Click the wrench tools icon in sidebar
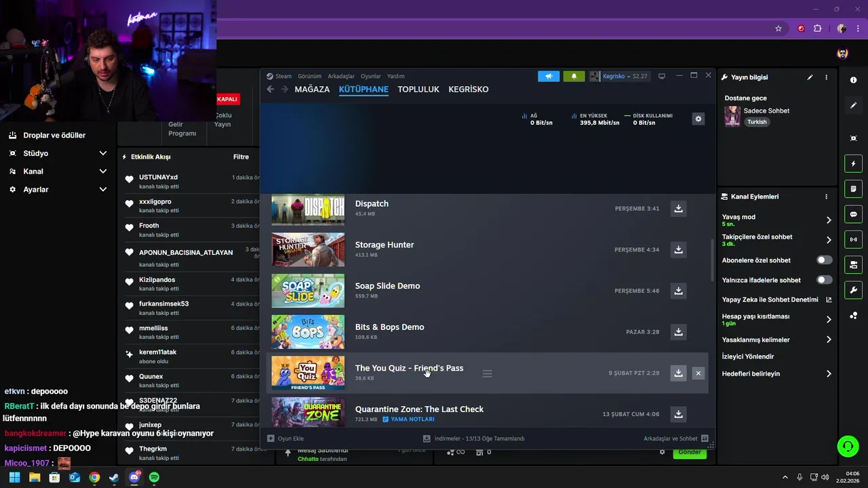 click(x=853, y=290)
